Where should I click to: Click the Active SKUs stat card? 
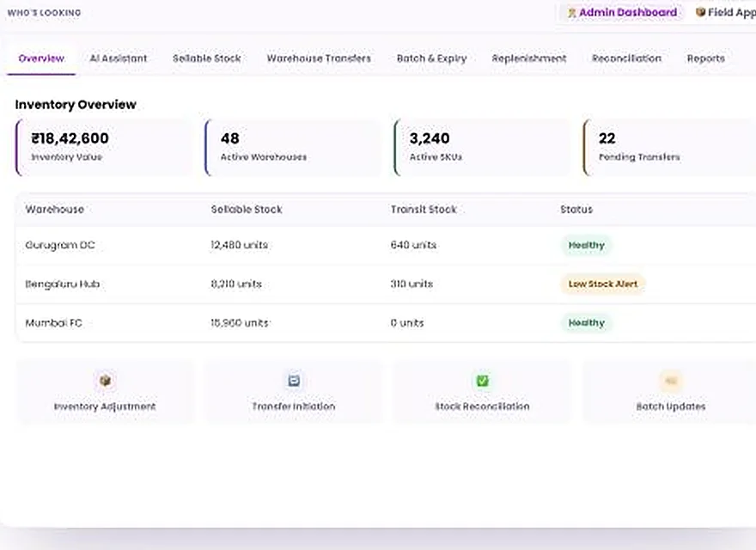coord(482,148)
